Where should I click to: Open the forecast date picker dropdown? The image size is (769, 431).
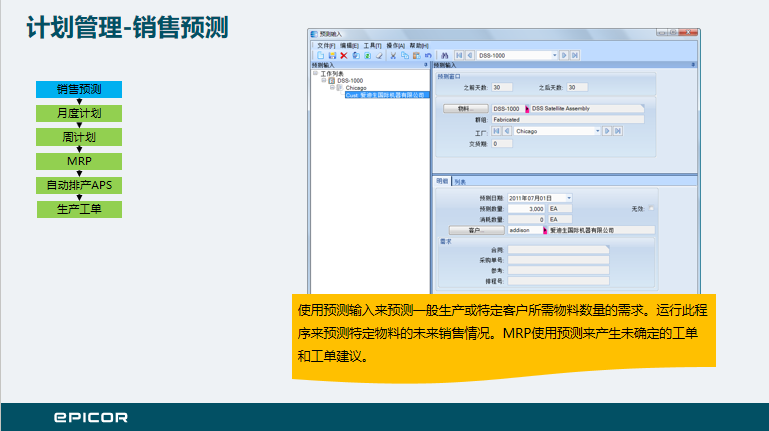[x=569, y=198]
